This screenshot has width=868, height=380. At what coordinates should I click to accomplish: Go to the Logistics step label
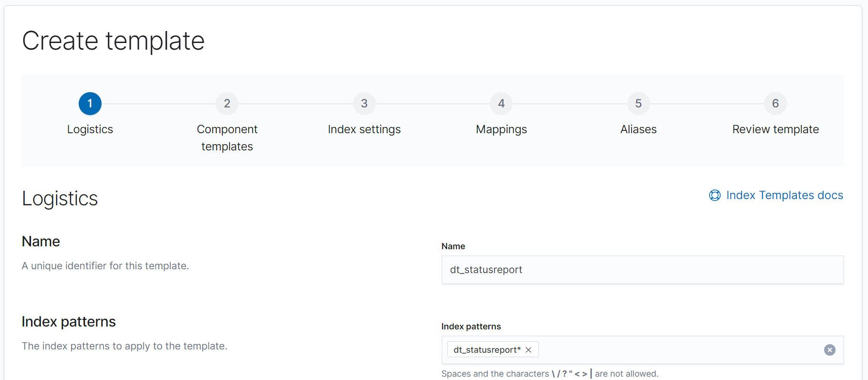(x=90, y=129)
